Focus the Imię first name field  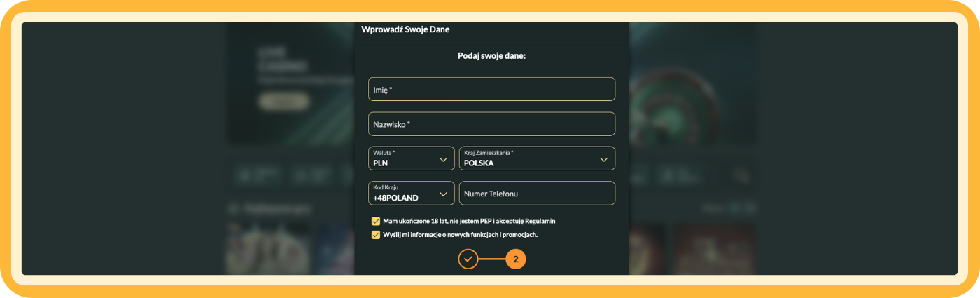pos(491,89)
